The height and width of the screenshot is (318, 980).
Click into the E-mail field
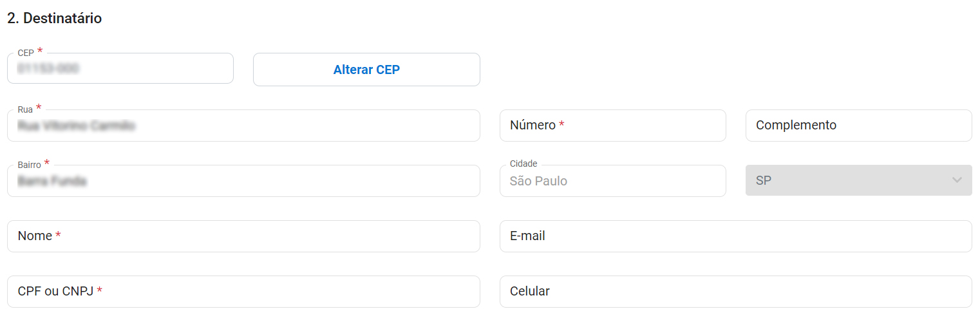735,236
